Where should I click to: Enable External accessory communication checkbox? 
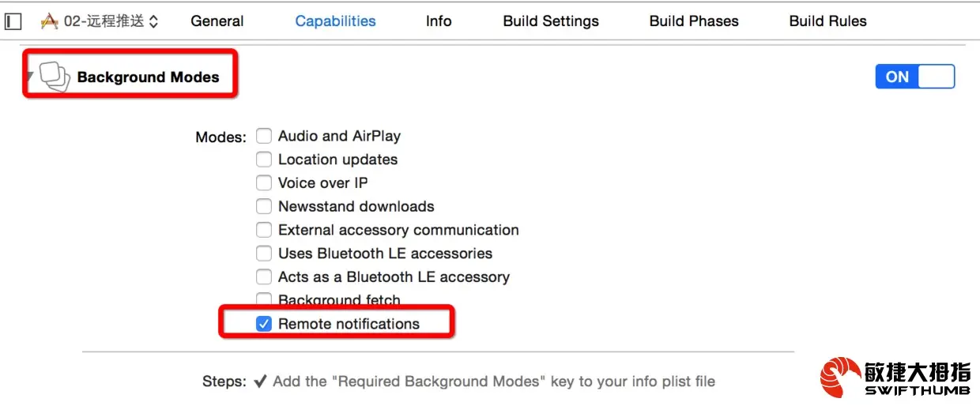(264, 231)
